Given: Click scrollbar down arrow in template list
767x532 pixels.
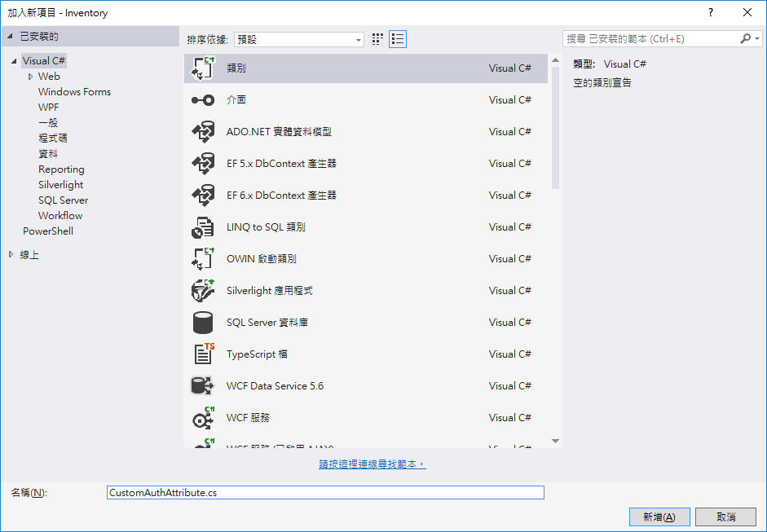Looking at the screenshot, I should click(x=555, y=441).
